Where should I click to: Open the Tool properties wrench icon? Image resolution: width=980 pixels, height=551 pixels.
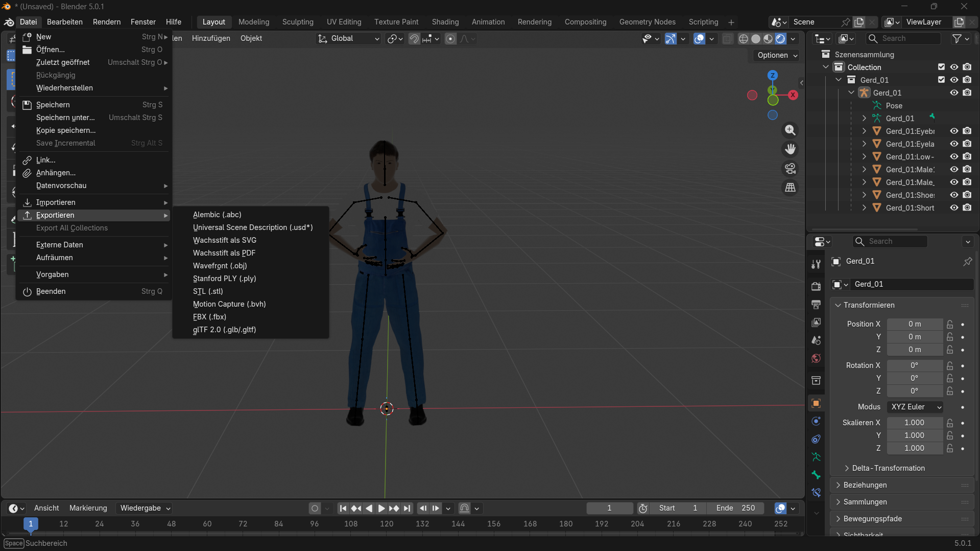click(816, 264)
